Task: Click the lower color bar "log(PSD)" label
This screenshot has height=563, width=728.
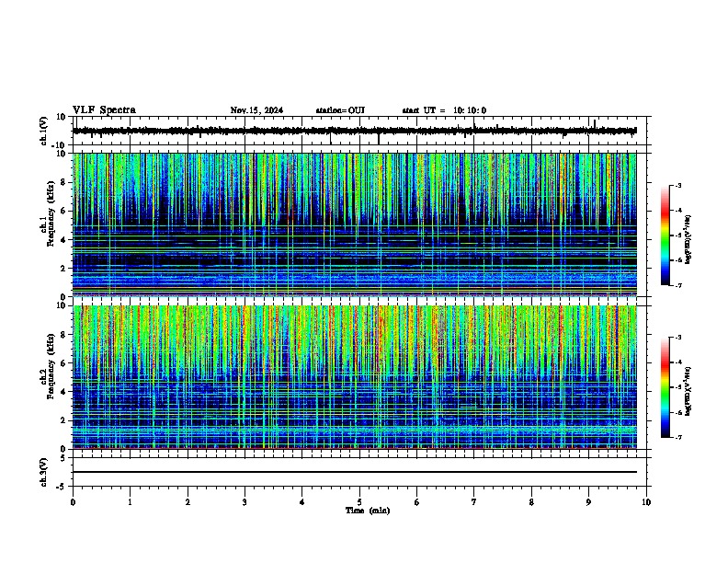Action: click(688, 391)
